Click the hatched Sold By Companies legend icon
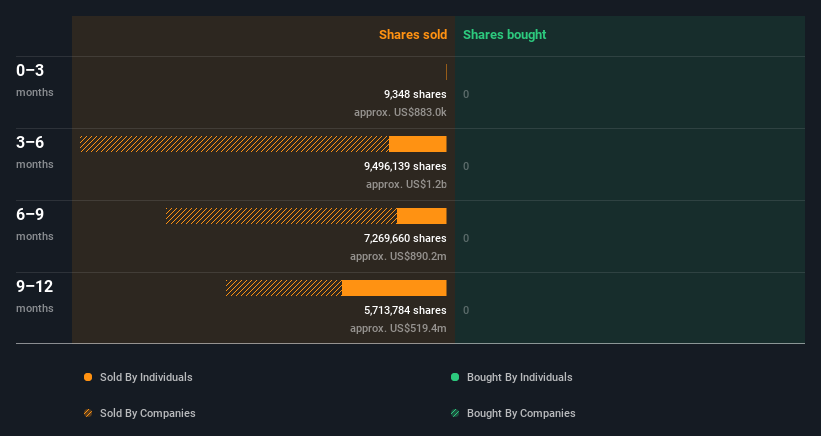The height and width of the screenshot is (436, 821). 88,413
